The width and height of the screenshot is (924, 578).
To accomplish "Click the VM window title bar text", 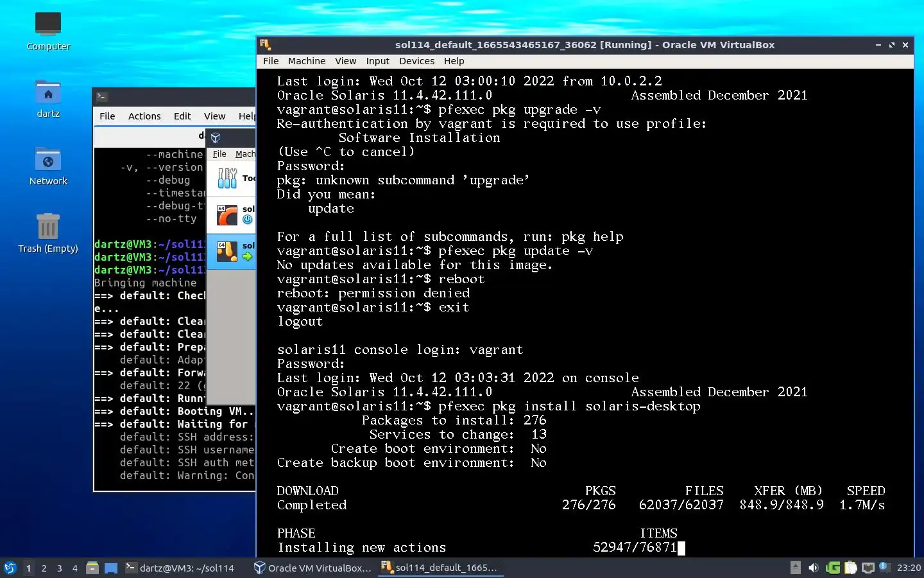I will click(585, 45).
